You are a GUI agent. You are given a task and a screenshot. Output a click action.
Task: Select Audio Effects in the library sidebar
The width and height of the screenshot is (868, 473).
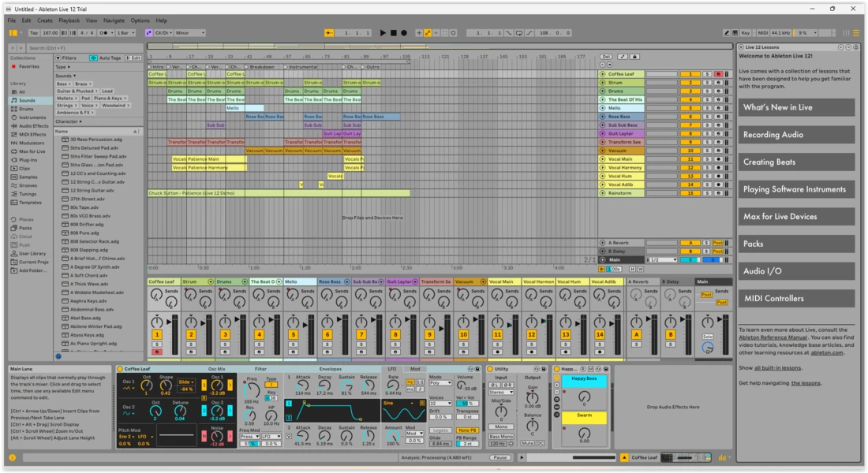[33, 126]
